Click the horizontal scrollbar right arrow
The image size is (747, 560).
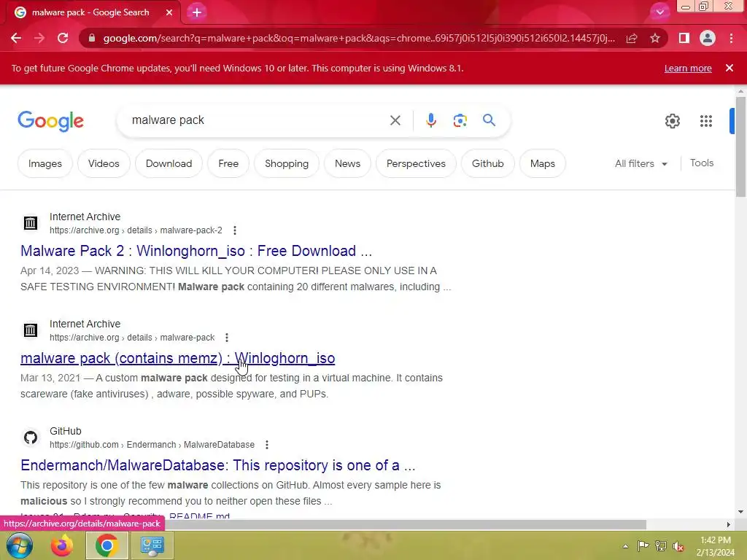pyautogui.click(x=729, y=524)
